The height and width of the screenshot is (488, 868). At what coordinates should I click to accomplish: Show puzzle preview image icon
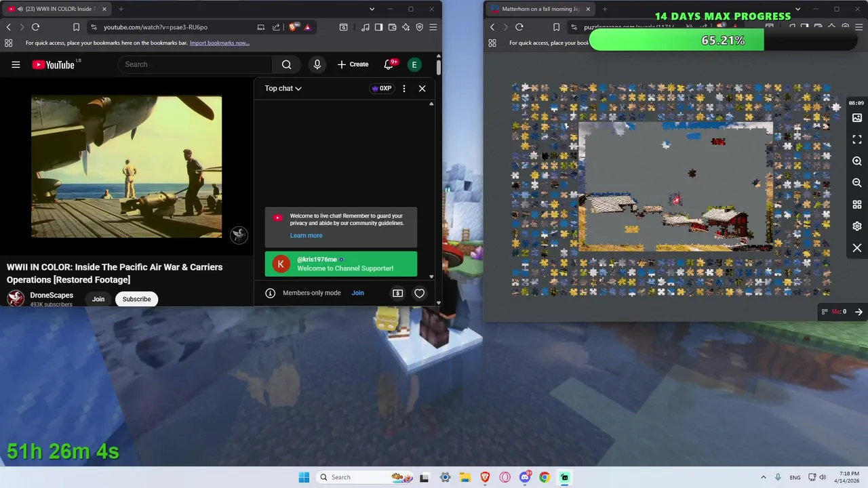857,118
